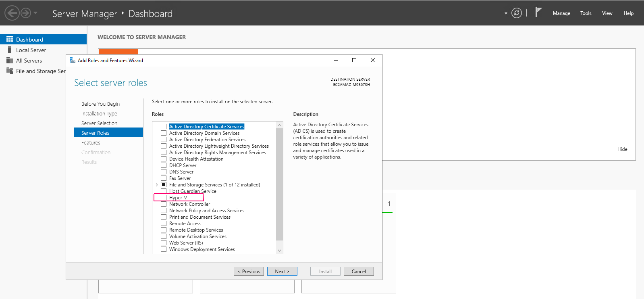
Task: Select Active Directory Rights Management Services text
Action: [218, 153]
